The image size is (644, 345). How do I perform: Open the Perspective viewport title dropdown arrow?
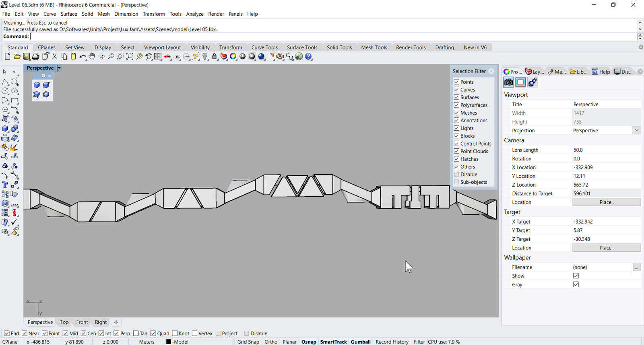(59, 68)
